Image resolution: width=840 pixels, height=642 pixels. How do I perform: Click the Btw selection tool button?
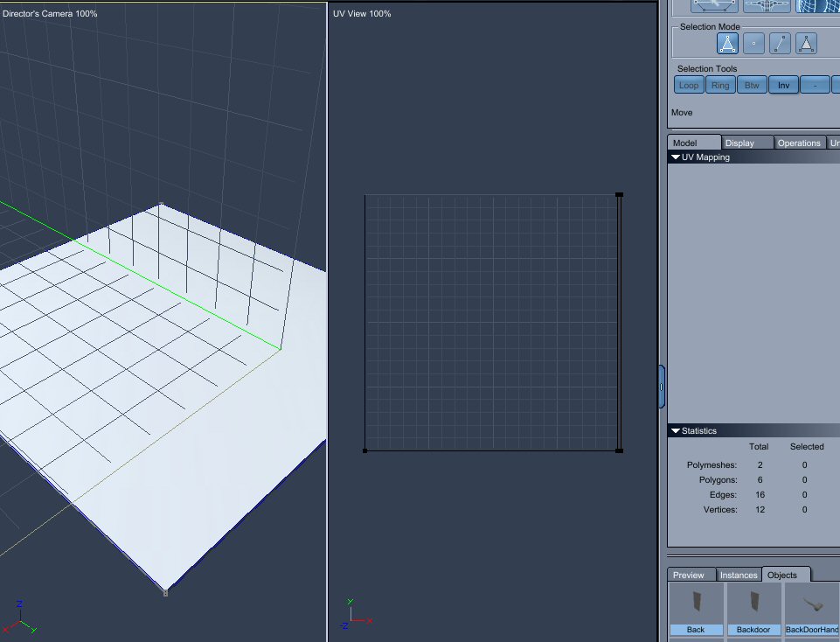click(752, 85)
